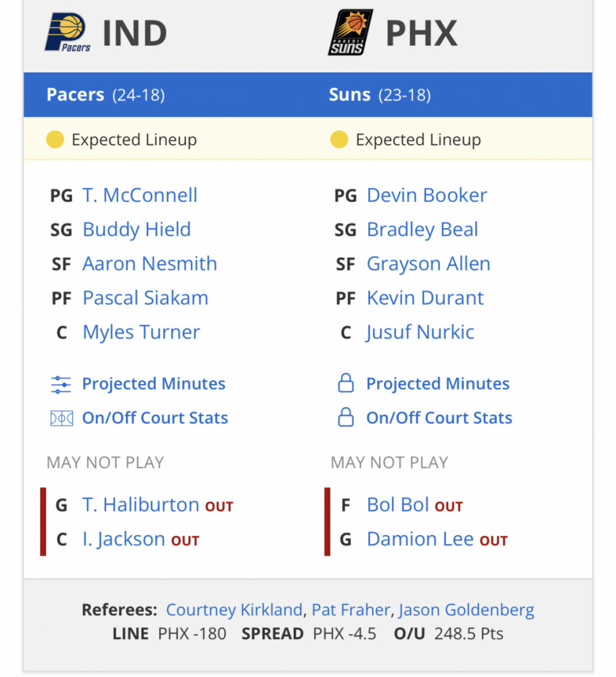Screen dimensions: 616x677
Task: Click the Pacers On/Off Court Stats court icon
Action: pos(62,418)
